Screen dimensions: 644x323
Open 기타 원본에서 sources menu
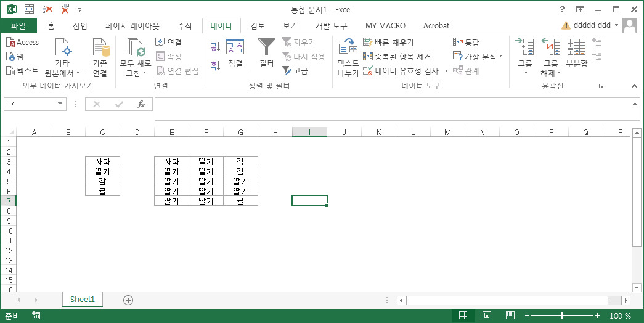(x=62, y=57)
